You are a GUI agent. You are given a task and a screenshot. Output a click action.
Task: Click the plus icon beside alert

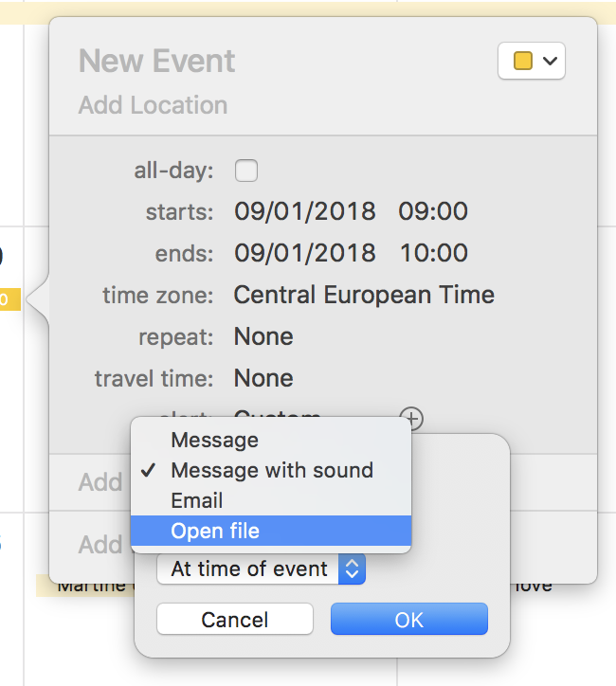tap(412, 418)
